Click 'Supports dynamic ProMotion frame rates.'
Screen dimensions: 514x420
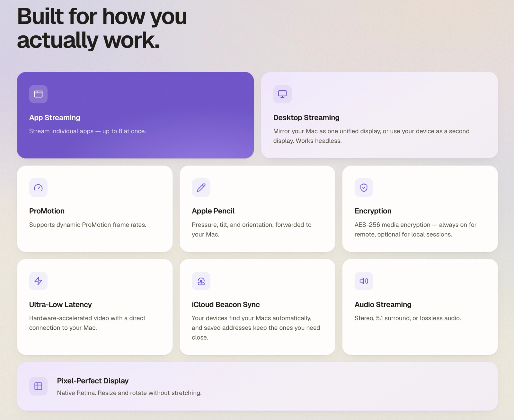click(88, 225)
